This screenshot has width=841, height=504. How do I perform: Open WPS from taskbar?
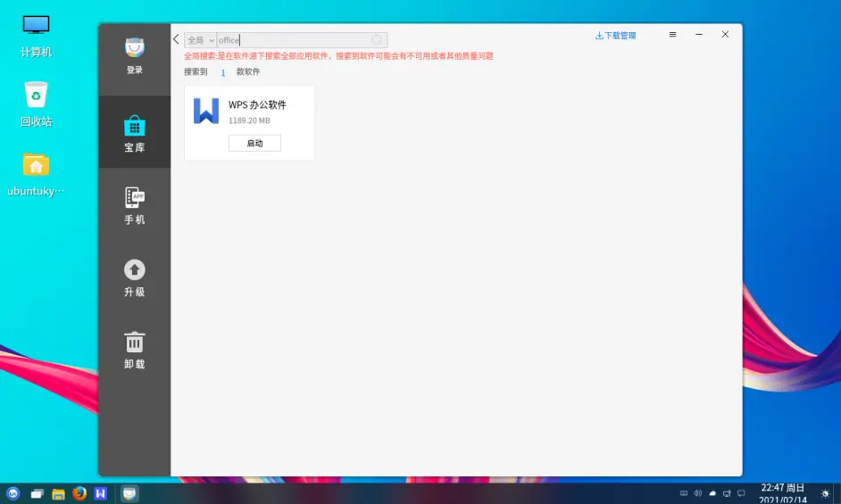100,493
